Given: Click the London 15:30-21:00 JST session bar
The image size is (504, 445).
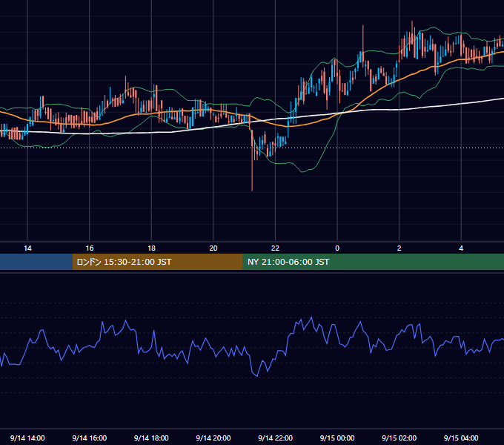Looking at the screenshot, I should point(157,262).
